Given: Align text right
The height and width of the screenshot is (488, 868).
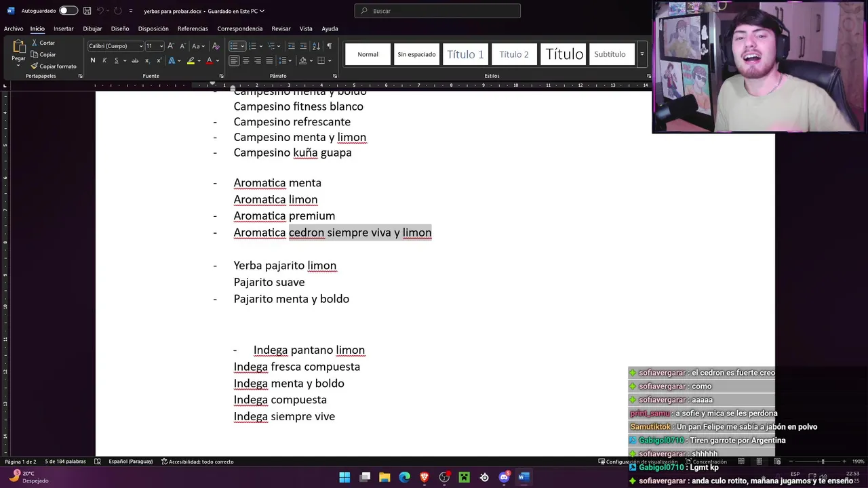Looking at the screenshot, I should click(x=257, y=60).
